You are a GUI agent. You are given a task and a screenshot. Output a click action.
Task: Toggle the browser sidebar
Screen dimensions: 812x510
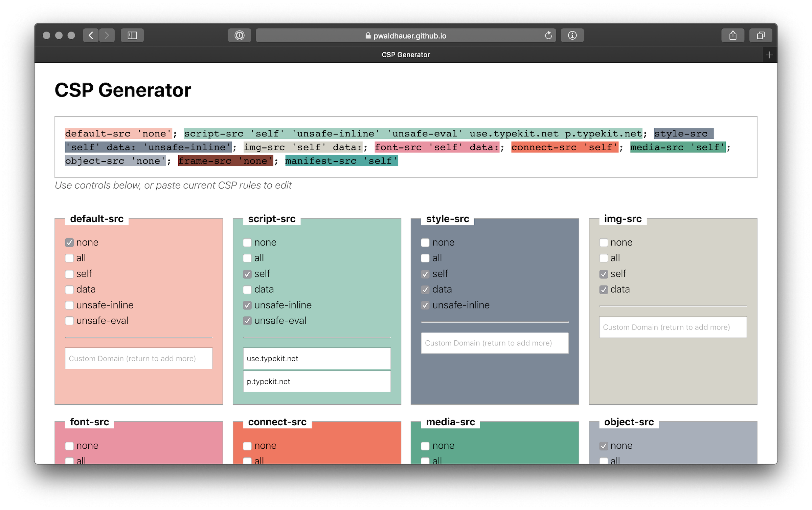(132, 35)
